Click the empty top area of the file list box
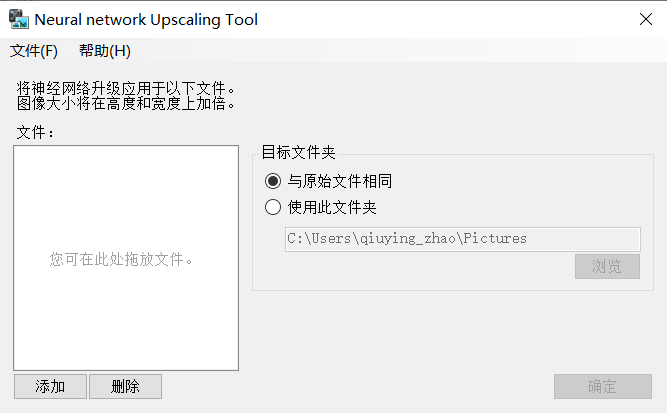Image resolution: width=667 pixels, height=413 pixels. 126,179
